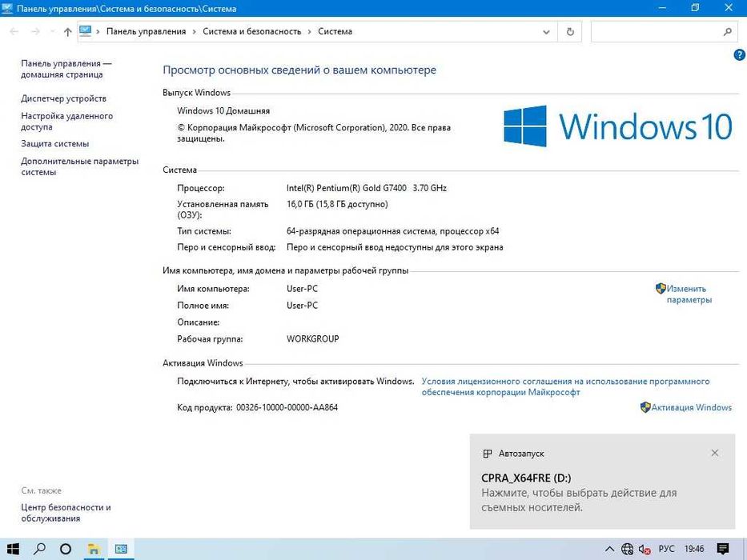Minimize the System window
747x560 pixels.
coord(661,8)
